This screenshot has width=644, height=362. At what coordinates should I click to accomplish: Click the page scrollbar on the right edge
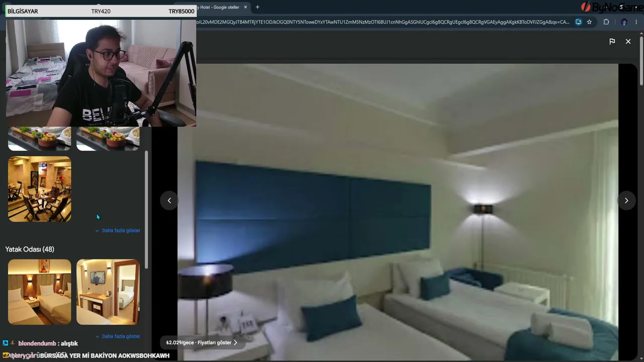[641, 60]
